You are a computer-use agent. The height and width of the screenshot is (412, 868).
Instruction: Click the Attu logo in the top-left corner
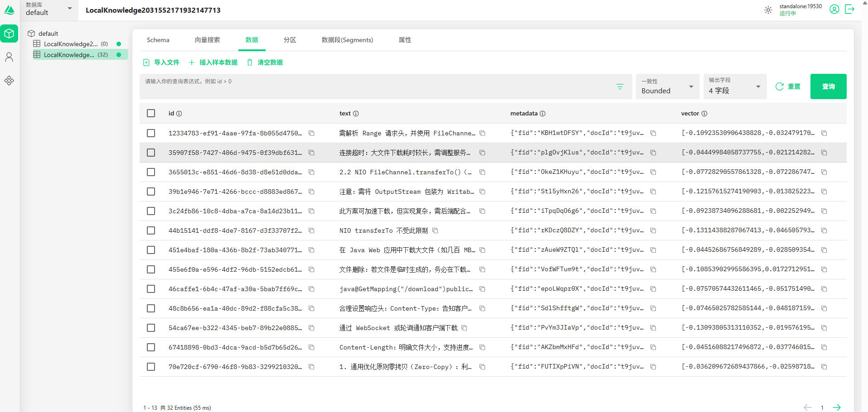pyautogui.click(x=10, y=10)
